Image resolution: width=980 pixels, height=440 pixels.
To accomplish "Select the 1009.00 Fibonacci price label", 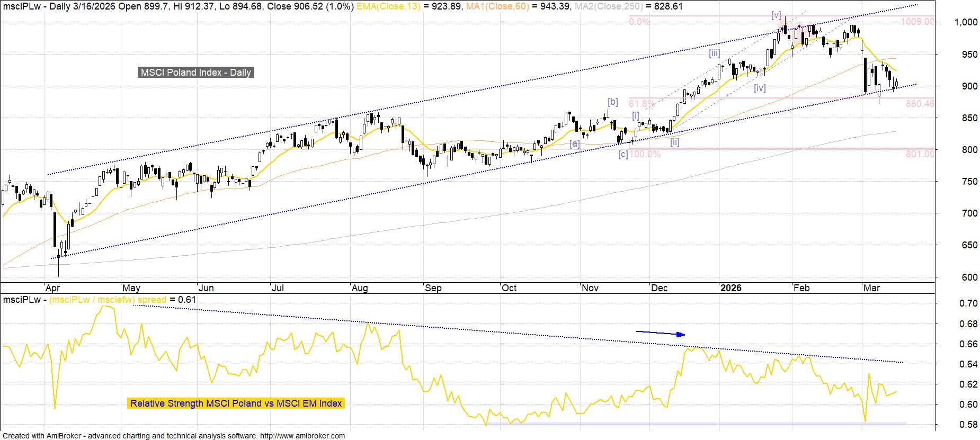I will [x=919, y=22].
